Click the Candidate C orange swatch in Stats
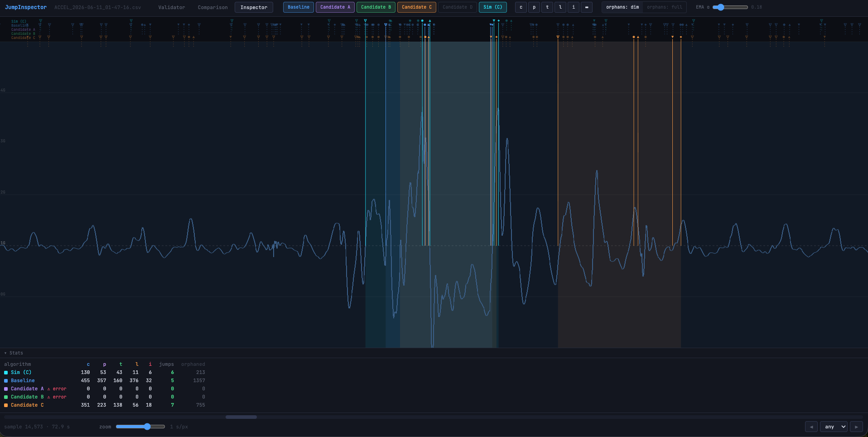868x437 pixels. click(x=6, y=405)
